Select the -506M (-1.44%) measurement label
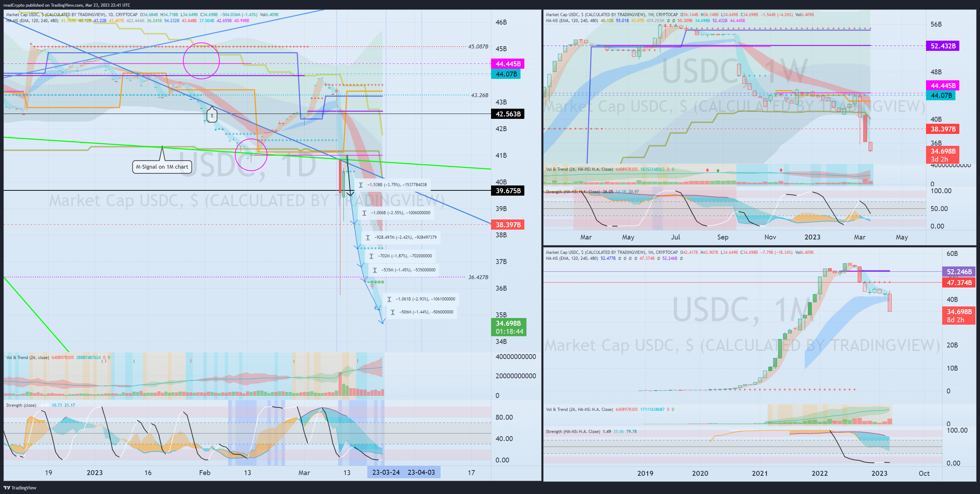This screenshot has height=494, width=980. click(422, 312)
